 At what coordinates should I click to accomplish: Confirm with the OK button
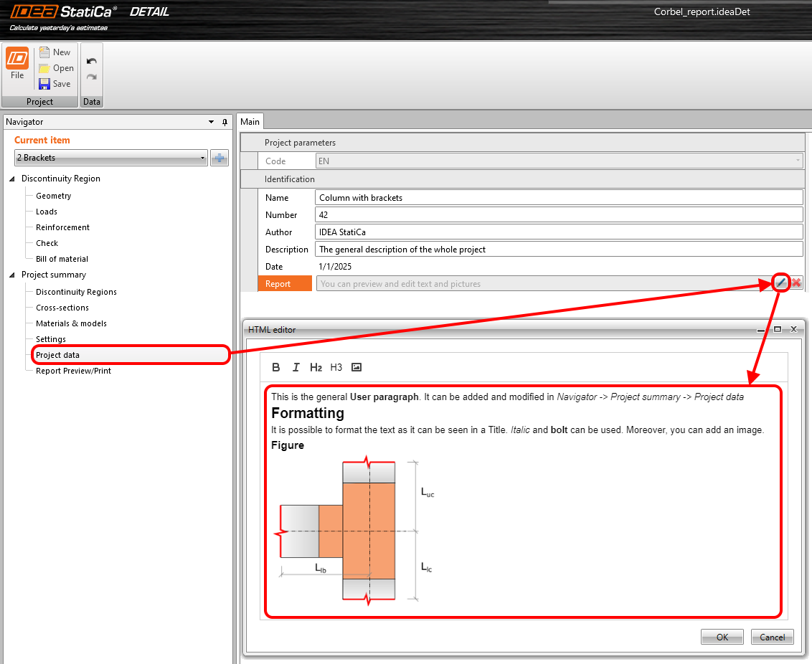(x=722, y=637)
